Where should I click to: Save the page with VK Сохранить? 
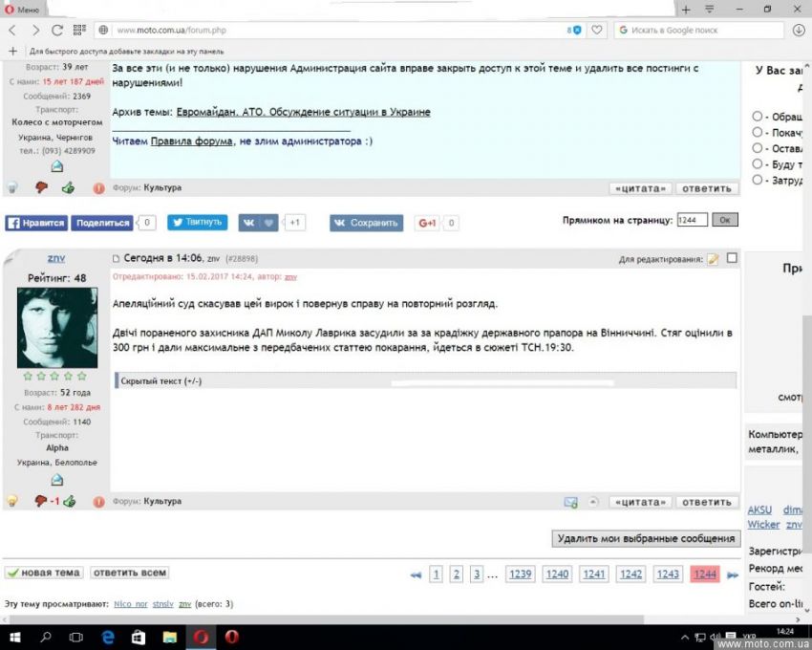(367, 223)
